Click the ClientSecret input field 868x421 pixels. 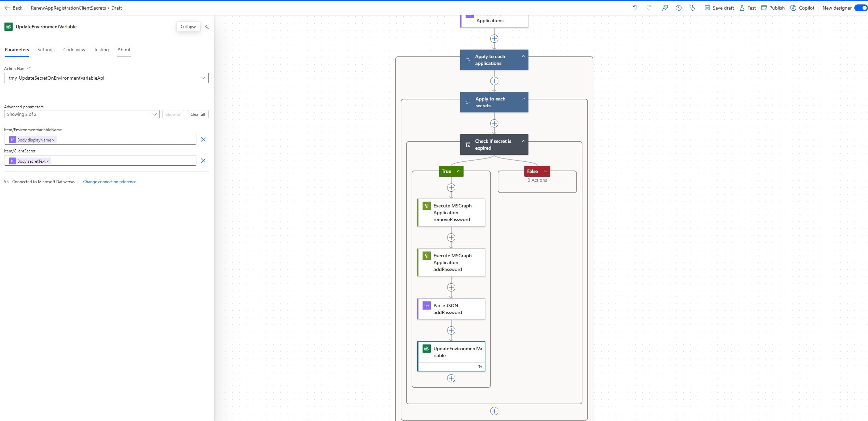[x=100, y=161]
